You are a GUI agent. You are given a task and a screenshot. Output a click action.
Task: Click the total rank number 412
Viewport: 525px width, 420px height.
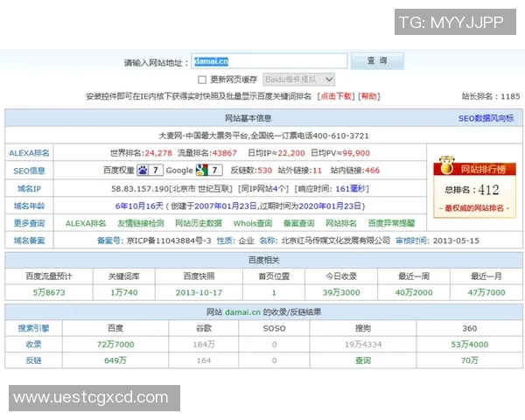488,190
